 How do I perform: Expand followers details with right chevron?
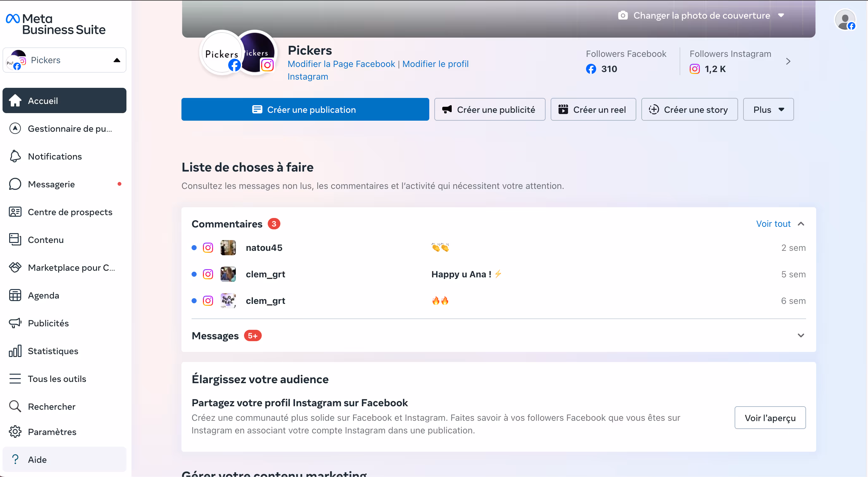(788, 61)
